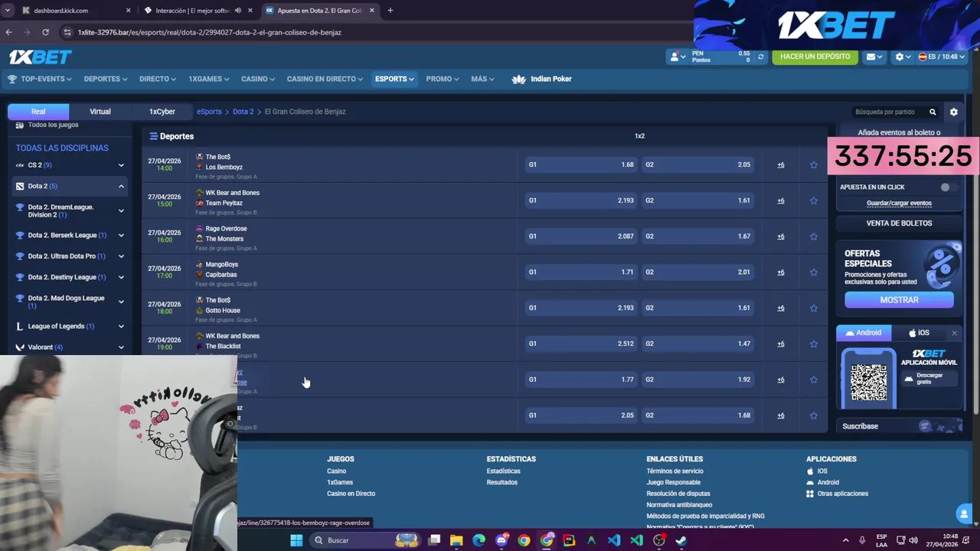Click the Deportes list menu icon
The height and width of the screenshot is (551, 980).
153,136
